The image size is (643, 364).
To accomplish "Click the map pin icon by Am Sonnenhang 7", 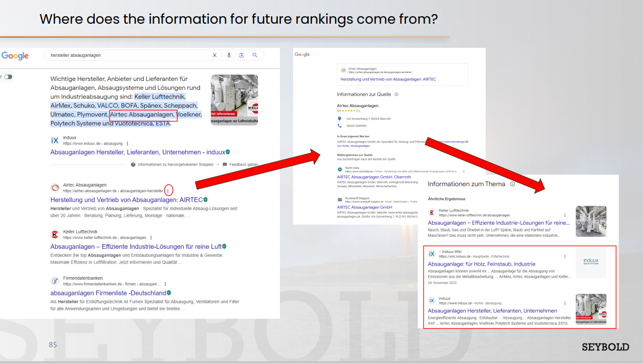I will pyautogui.click(x=339, y=119).
